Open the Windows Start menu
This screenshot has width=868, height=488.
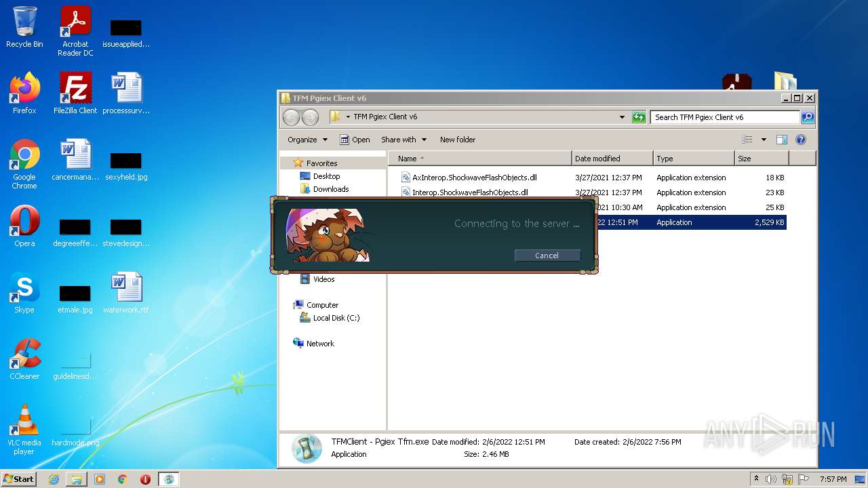18,479
